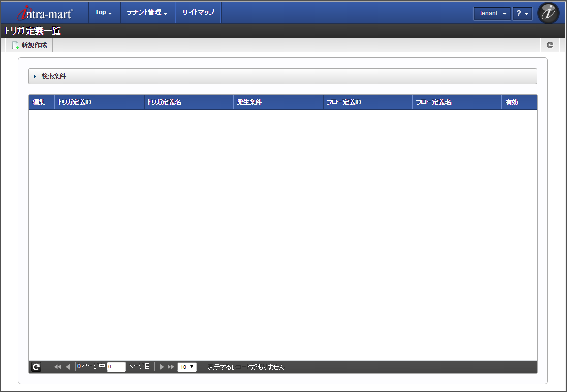This screenshot has height=392, width=567.
Task: Click the reload icon in the pagination bar
Action: click(35, 367)
